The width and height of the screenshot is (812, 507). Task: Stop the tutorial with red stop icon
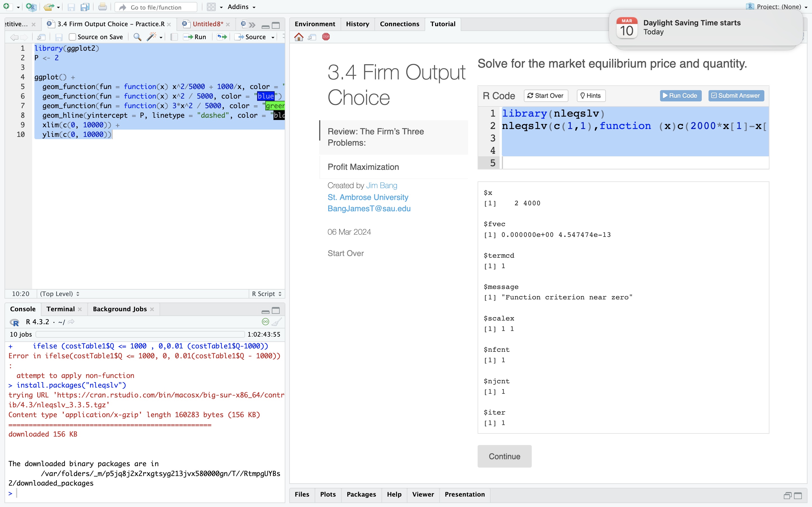tap(326, 37)
